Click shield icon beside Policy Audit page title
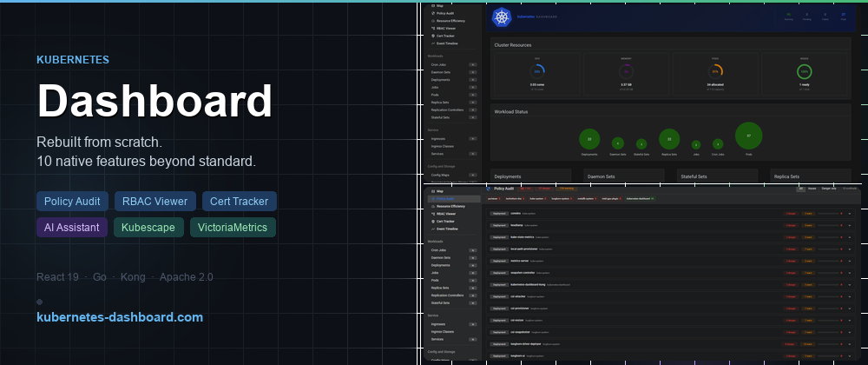The height and width of the screenshot is (365, 868). coord(488,189)
